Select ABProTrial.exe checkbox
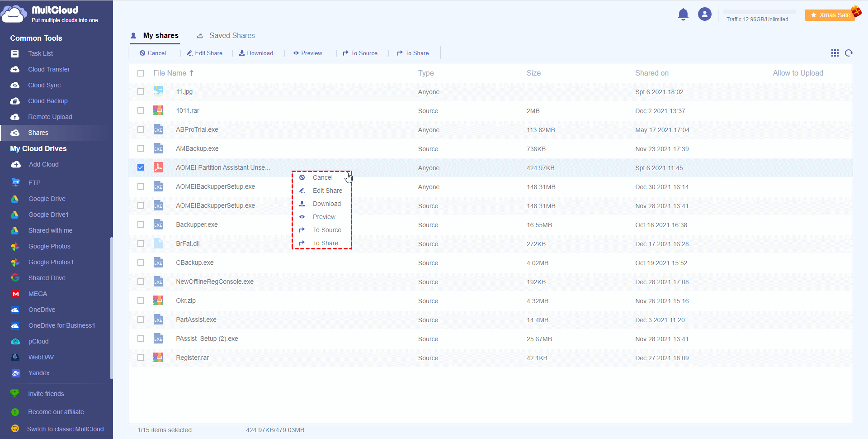Image resolution: width=868 pixels, height=439 pixels. point(141,129)
